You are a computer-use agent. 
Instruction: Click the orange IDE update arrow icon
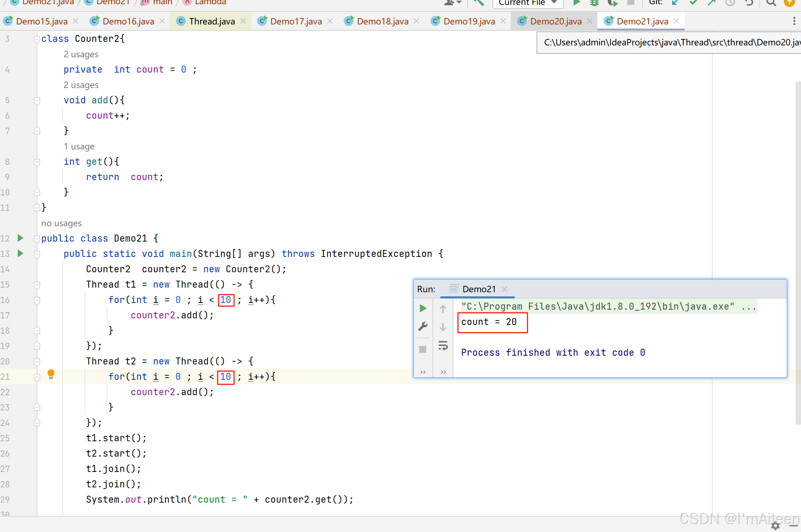coord(789,3)
